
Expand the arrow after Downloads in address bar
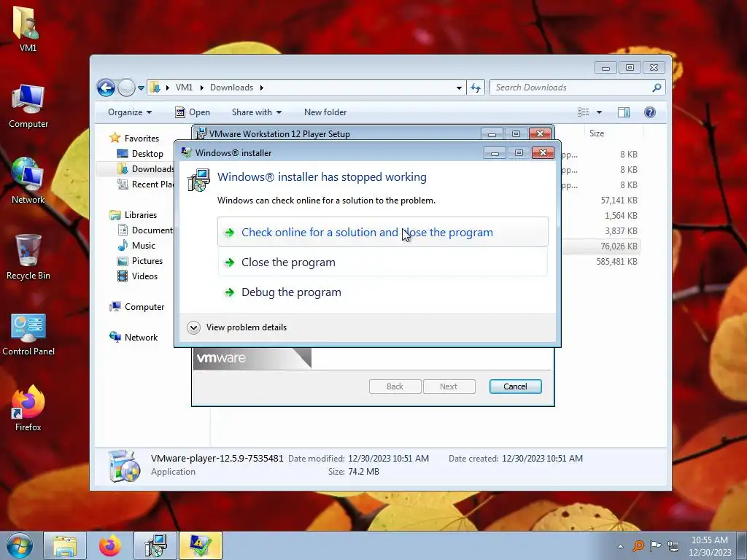pos(262,87)
